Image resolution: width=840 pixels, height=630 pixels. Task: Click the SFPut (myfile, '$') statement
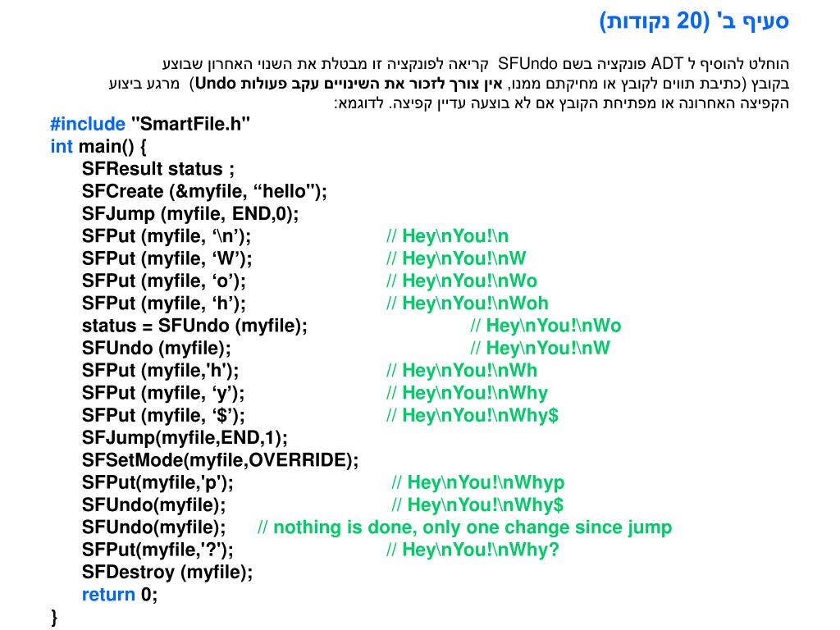163,416
